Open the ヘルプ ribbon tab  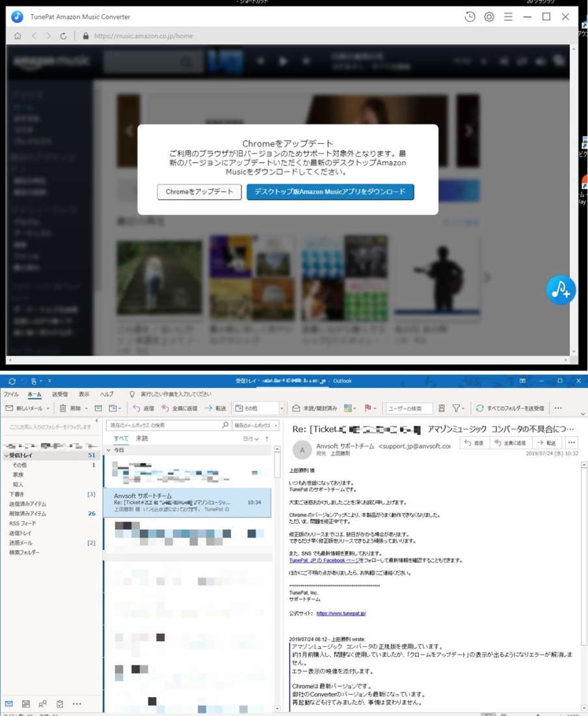(x=107, y=394)
